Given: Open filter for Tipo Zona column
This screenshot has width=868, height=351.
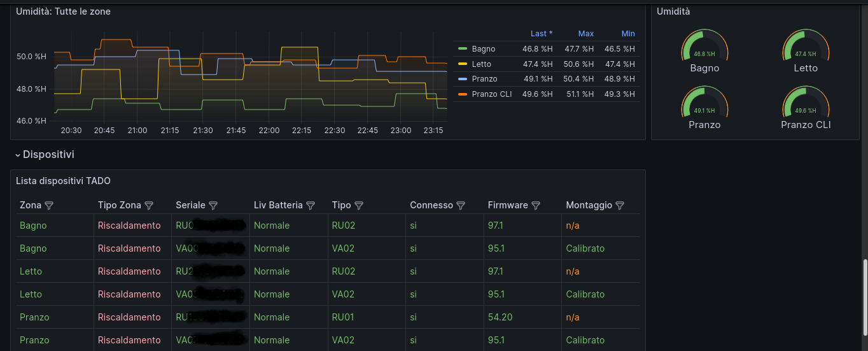Looking at the screenshot, I should click(x=149, y=206).
